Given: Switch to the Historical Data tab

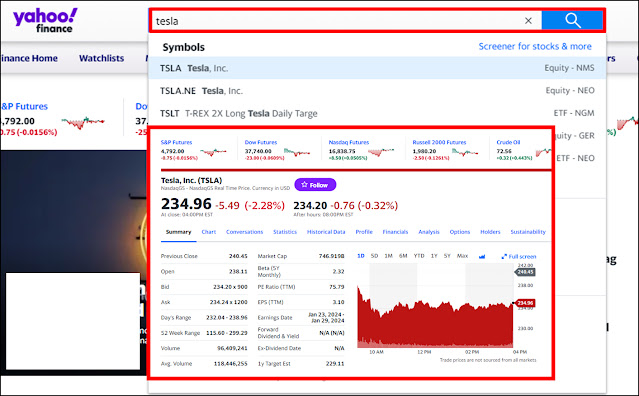Looking at the screenshot, I should click(326, 232).
